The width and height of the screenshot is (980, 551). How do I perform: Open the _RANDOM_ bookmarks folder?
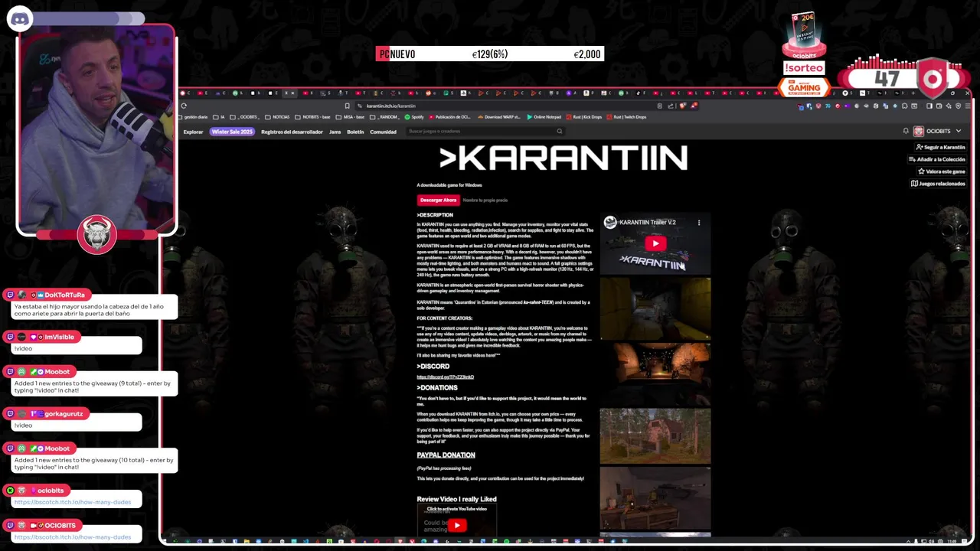[384, 117]
